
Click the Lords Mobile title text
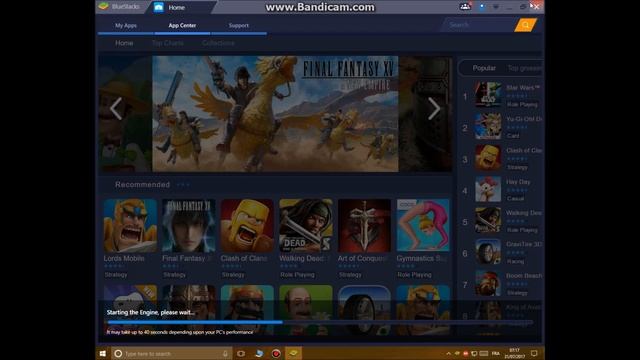124,258
